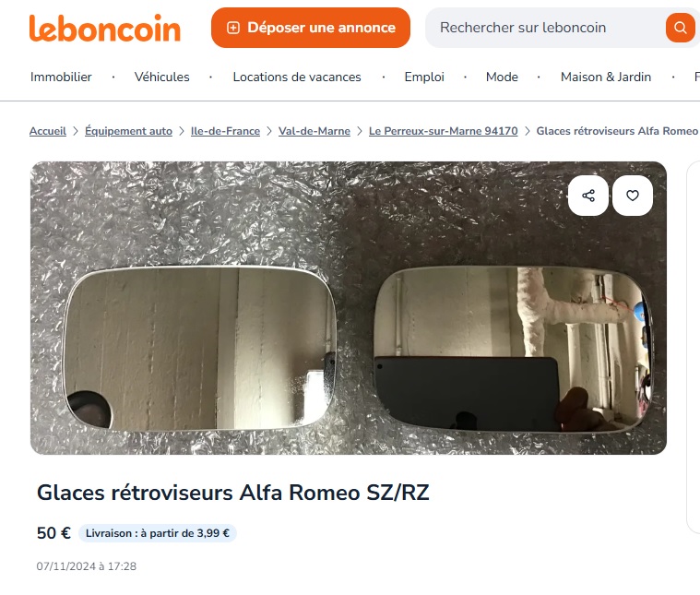Open Déposer une annonce button
The image size is (700, 595).
point(311,28)
